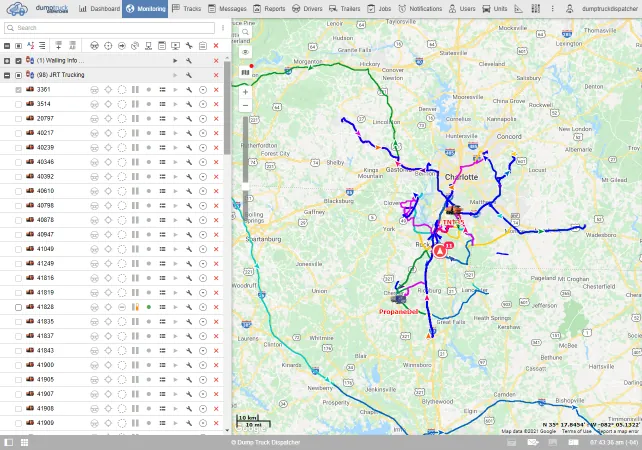Open the Units tab
Image resolution: width=642 pixels, height=450 pixels.
[x=495, y=9]
